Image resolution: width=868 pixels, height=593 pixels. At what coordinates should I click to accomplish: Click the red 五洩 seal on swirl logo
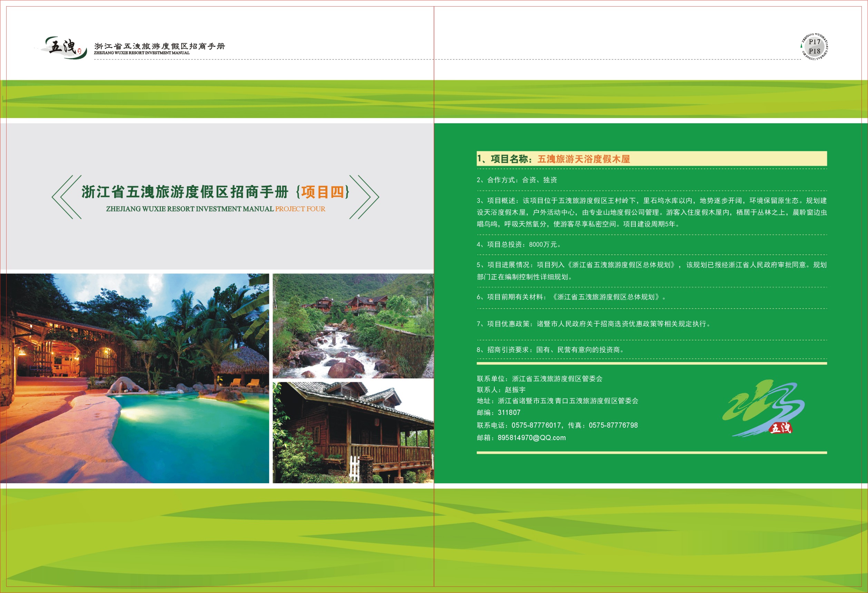780,428
